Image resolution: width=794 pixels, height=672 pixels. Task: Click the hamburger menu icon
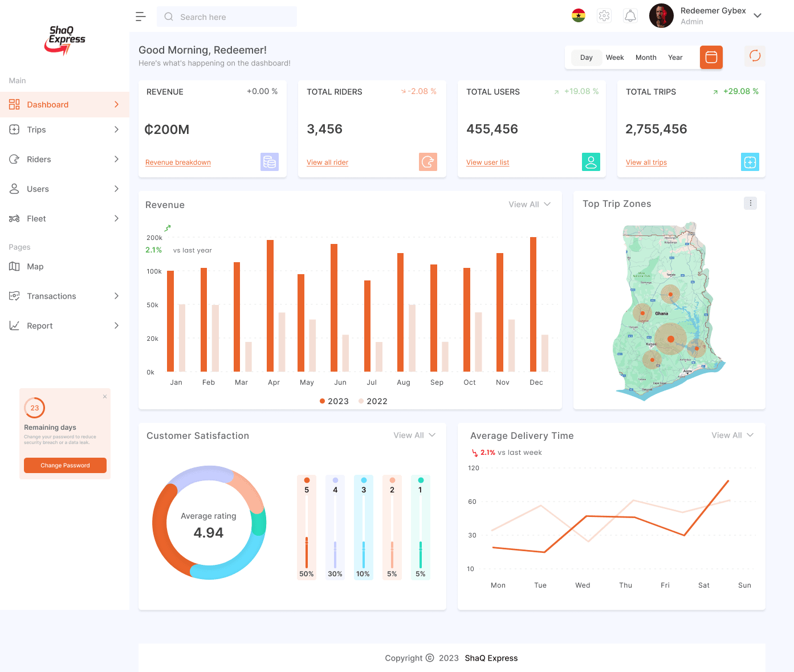[141, 17]
